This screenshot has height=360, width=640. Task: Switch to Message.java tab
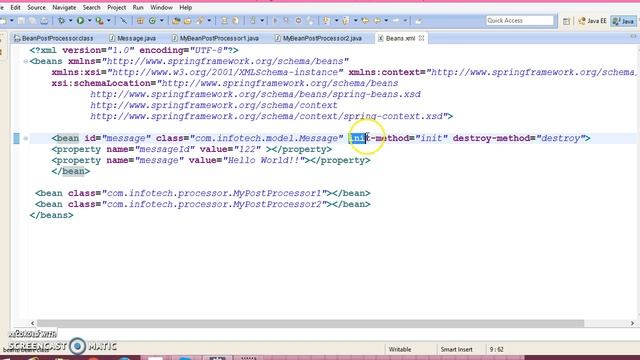coord(133,38)
